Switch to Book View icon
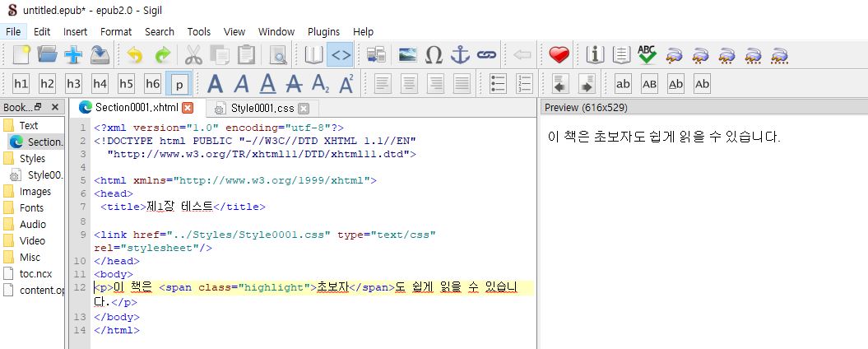868x349 pixels. coord(313,55)
